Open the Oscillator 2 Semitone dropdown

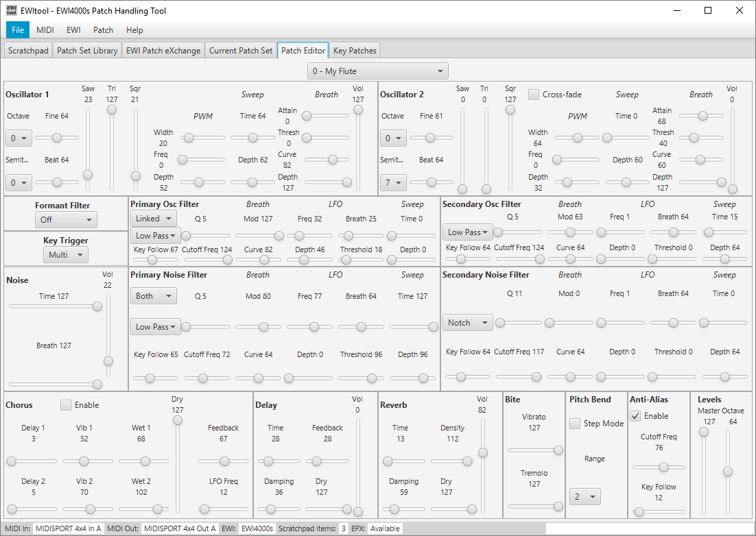393,182
